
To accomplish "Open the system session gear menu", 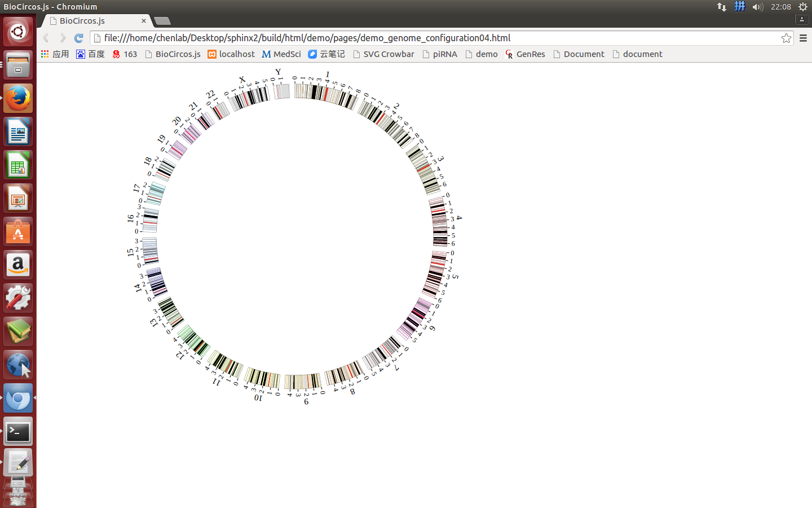I will pyautogui.click(x=803, y=7).
